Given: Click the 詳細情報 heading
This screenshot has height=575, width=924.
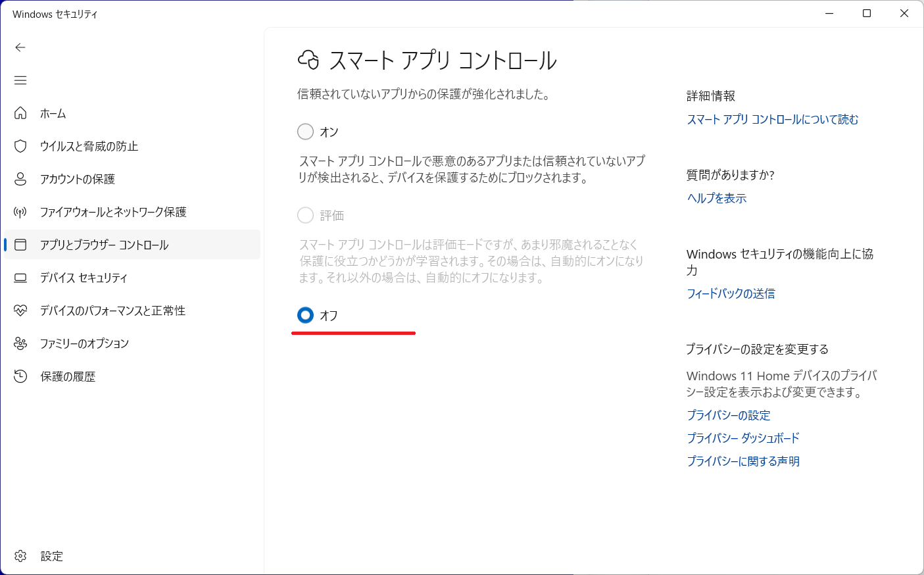Looking at the screenshot, I should point(711,96).
